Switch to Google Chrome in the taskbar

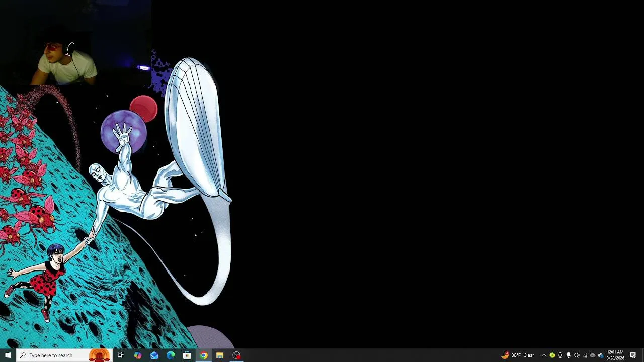click(203, 355)
